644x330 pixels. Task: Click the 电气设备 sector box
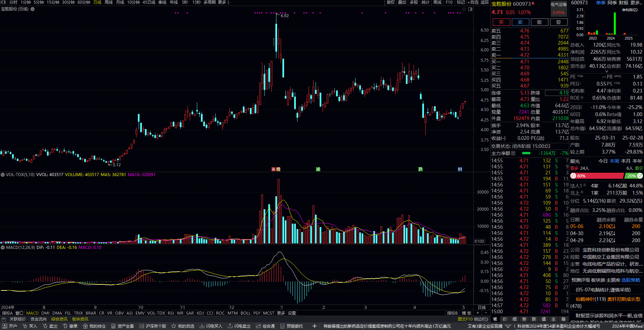(x=559, y=9)
